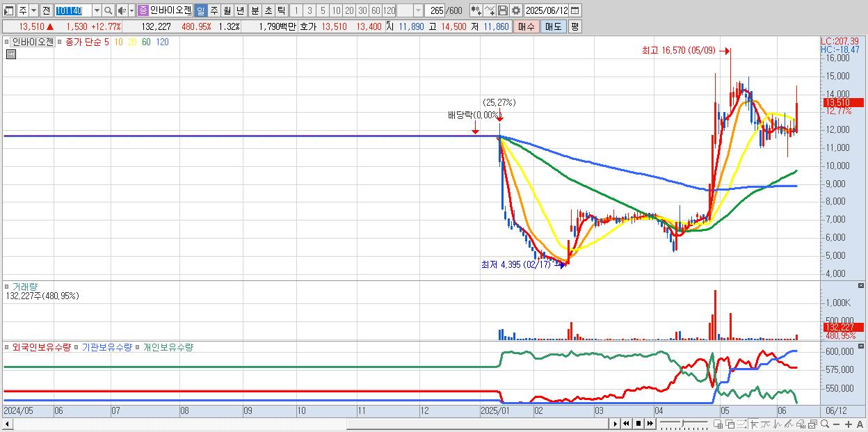Click the 인바이오젠 chart legend label
868x432 pixels.
point(32,42)
